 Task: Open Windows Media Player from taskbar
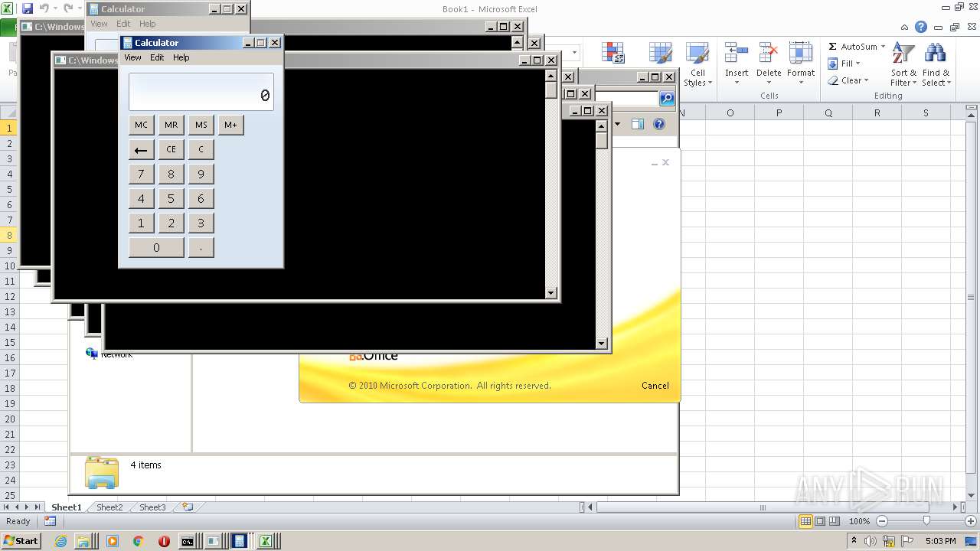coord(113,541)
